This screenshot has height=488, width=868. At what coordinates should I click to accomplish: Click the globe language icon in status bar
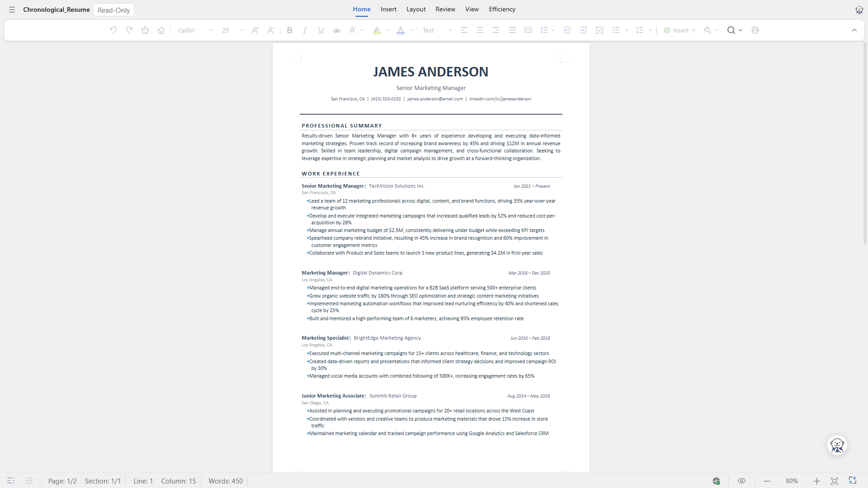(x=716, y=481)
